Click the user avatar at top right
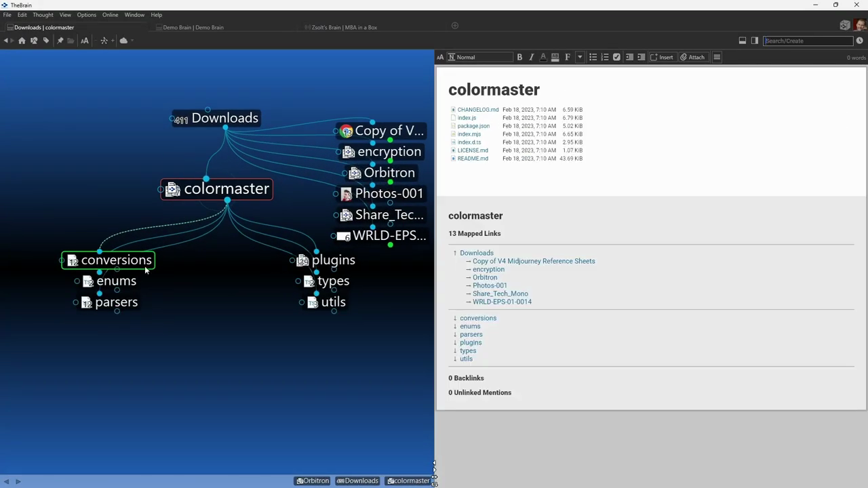Screen dimensions: 868x488 pos(859,26)
